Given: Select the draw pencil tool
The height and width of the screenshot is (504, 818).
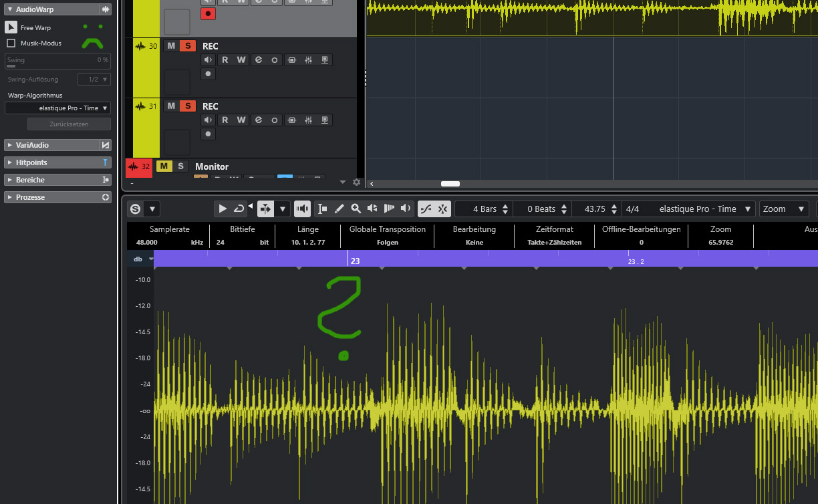Looking at the screenshot, I should click(339, 209).
